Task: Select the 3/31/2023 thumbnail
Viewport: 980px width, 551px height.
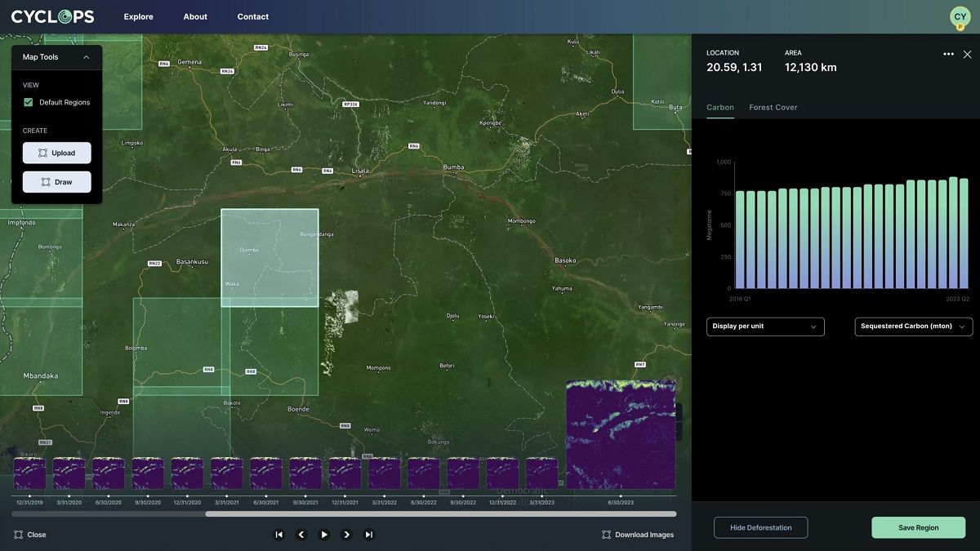Action: (542, 473)
